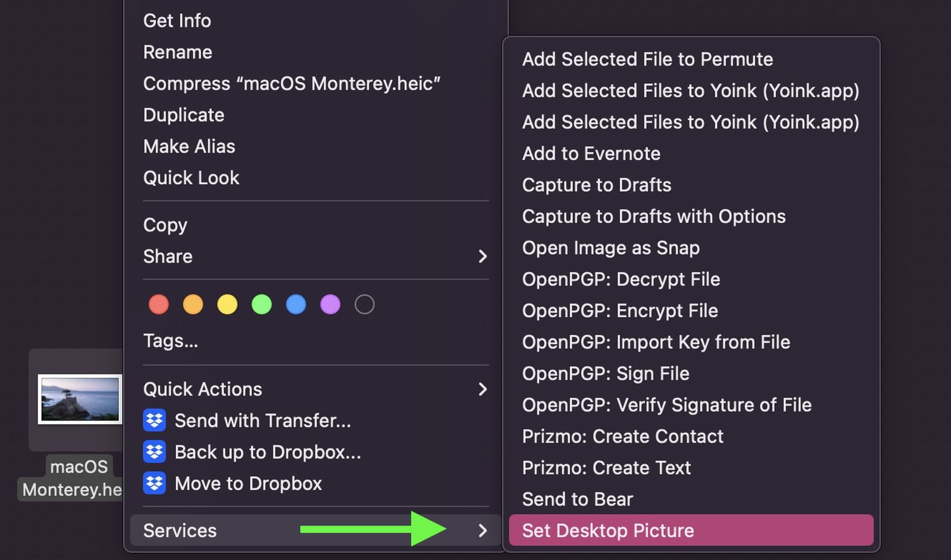
Task: Apply the red color tag
Action: (x=159, y=305)
